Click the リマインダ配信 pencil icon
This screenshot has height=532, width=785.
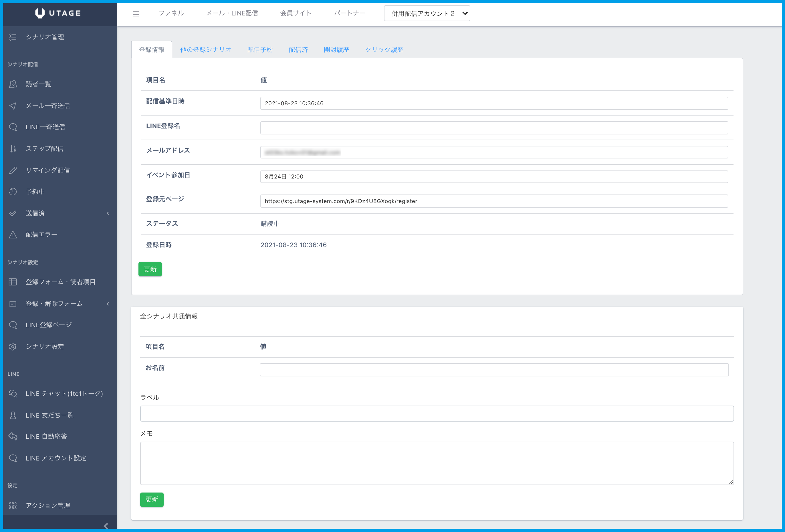(13, 170)
